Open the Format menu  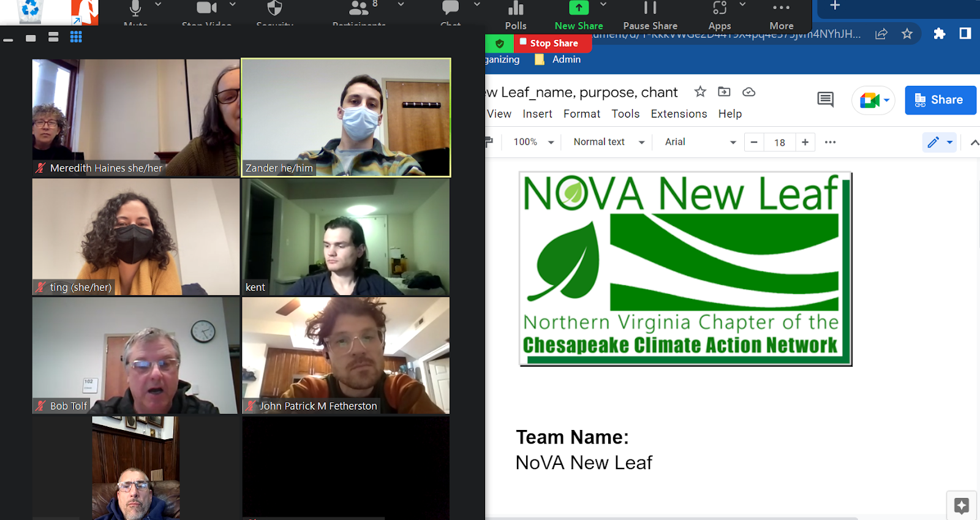[582, 114]
